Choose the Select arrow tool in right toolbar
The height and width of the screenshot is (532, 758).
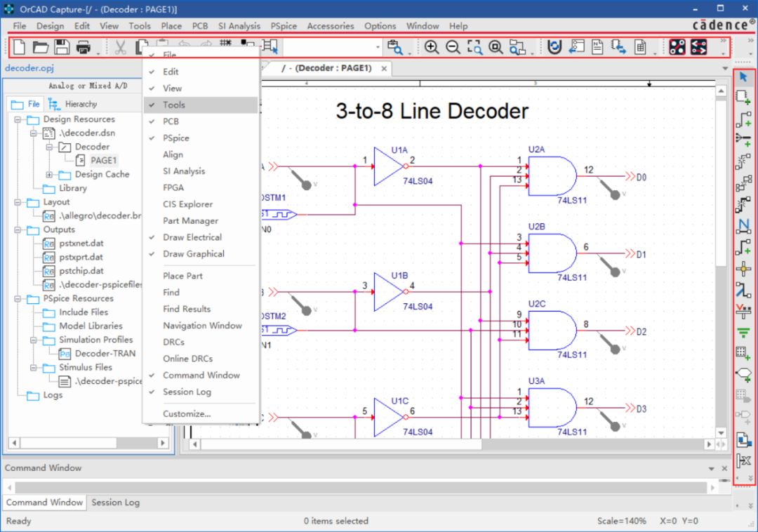(x=743, y=77)
